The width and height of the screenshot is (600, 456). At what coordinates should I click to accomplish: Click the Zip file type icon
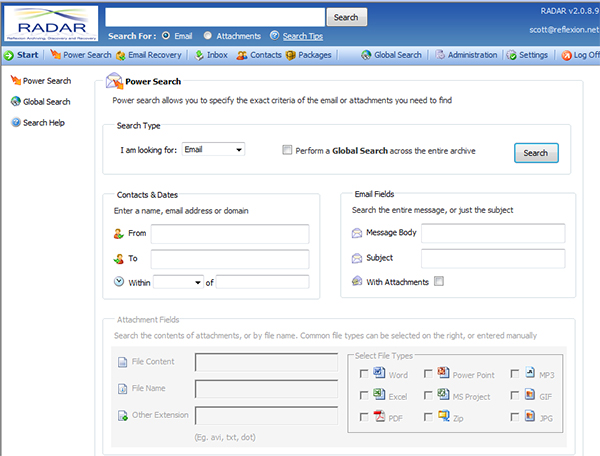(x=444, y=415)
